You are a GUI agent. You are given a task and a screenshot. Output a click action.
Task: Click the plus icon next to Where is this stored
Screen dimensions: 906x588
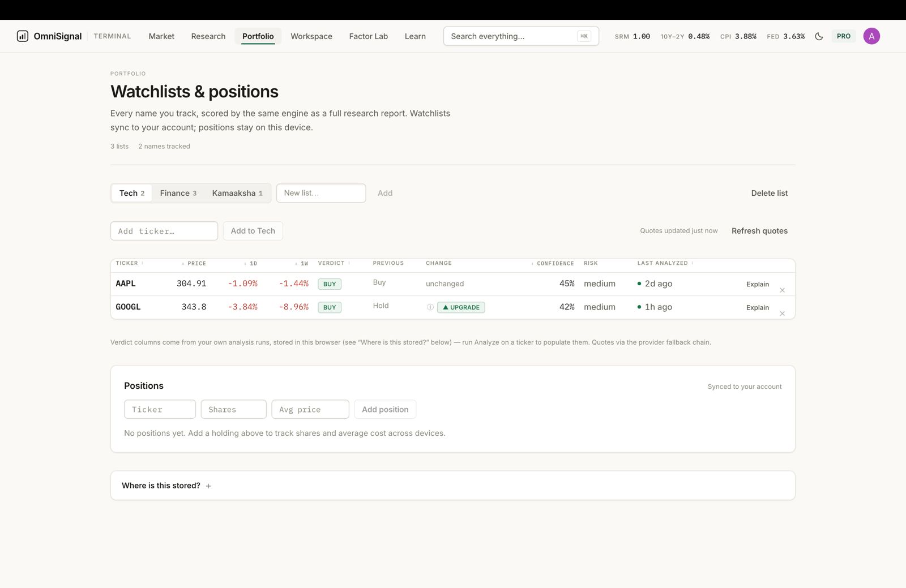click(208, 486)
